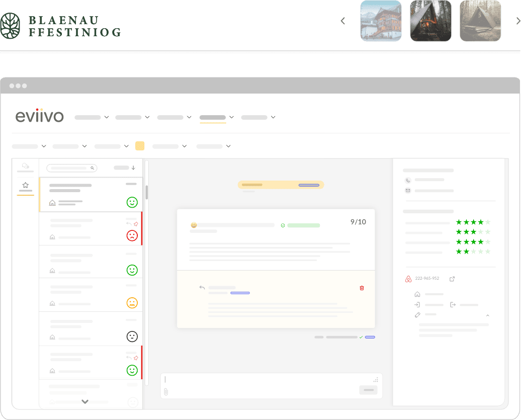Click pin icon on the red-face review
The height and width of the screenshot is (420, 521).
(x=136, y=224)
